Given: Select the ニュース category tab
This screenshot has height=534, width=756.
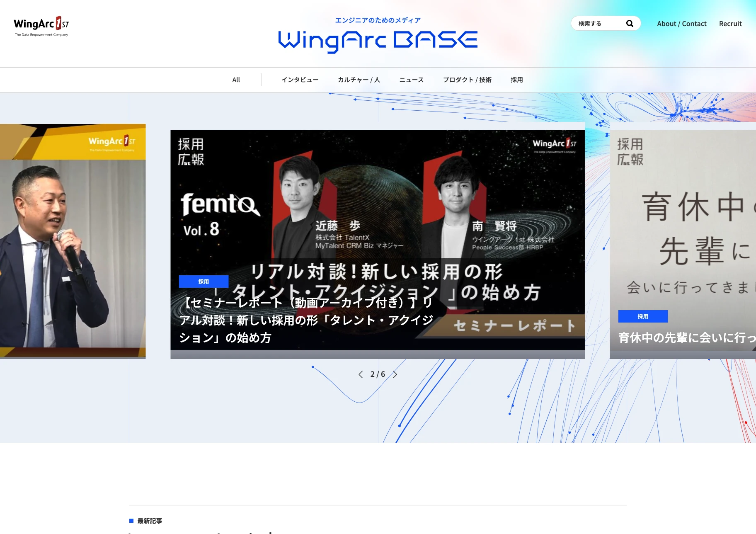Looking at the screenshot, I should pyautogui.click(x=411, y=80).
